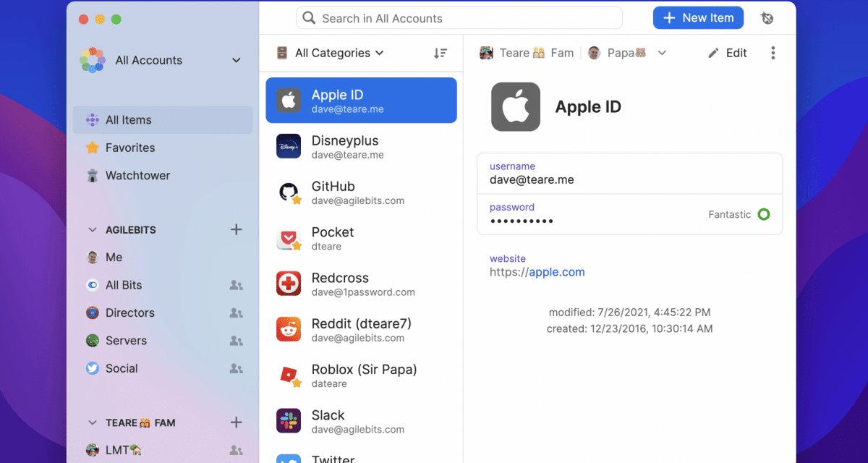Click the Redcross app icon
Viewport: 868px width, 463px height.
289,284
